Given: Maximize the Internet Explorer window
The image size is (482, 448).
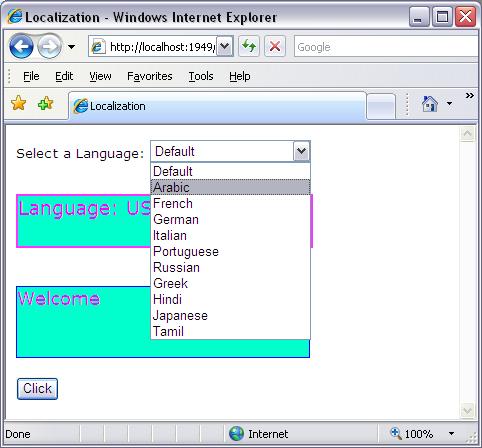Looking at the screenshot, I should (442, 17).
